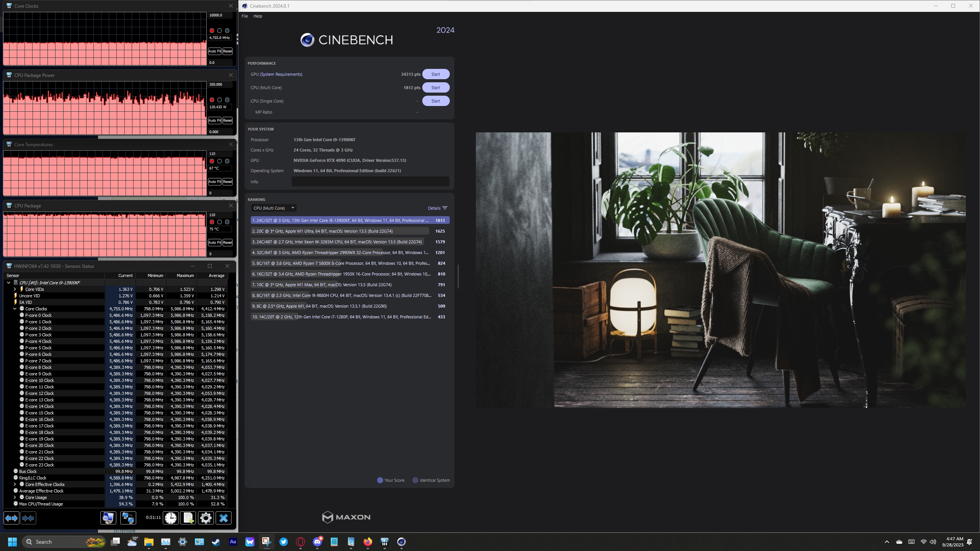This screenshot has height=551, width=980.
Task: Select gray circle in Core Temperatures window
Action: point(227,161)
